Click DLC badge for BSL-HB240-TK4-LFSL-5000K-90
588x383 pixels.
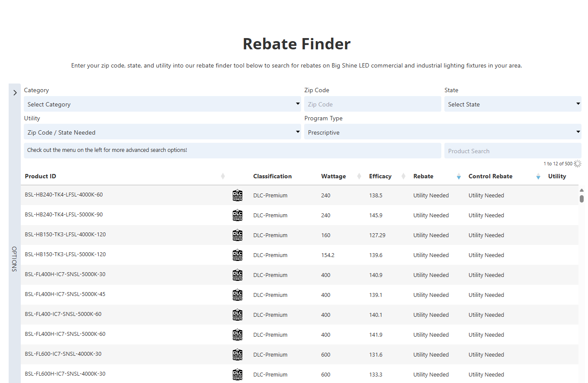click(238, 215)
